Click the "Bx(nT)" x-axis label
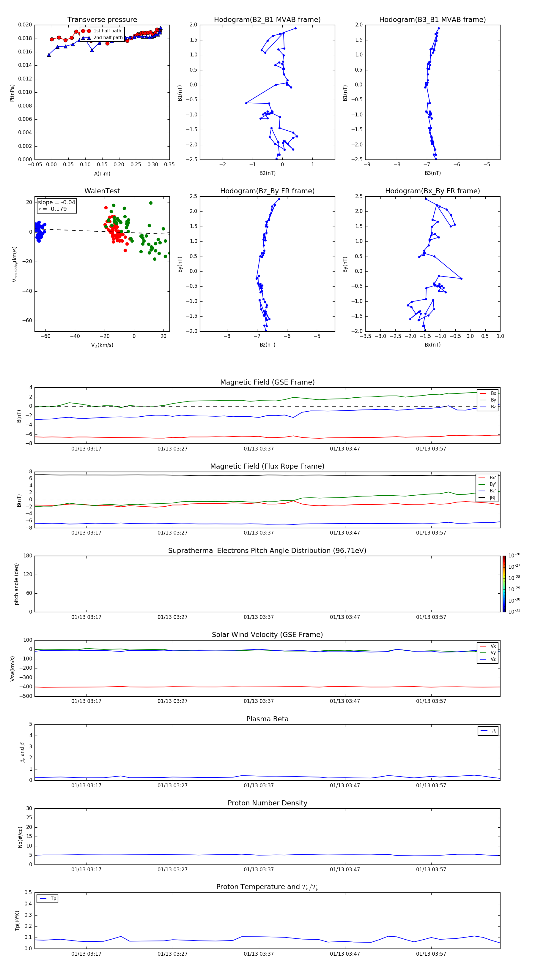 [432, 345]
